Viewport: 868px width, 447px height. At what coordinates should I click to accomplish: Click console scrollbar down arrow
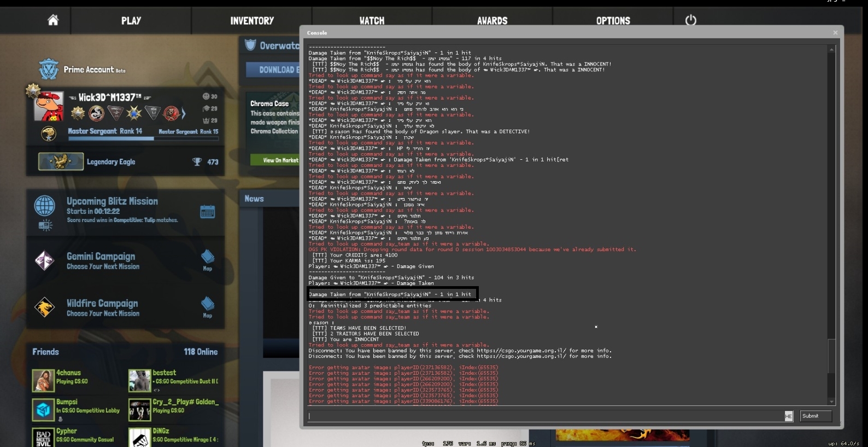point(831,402)
